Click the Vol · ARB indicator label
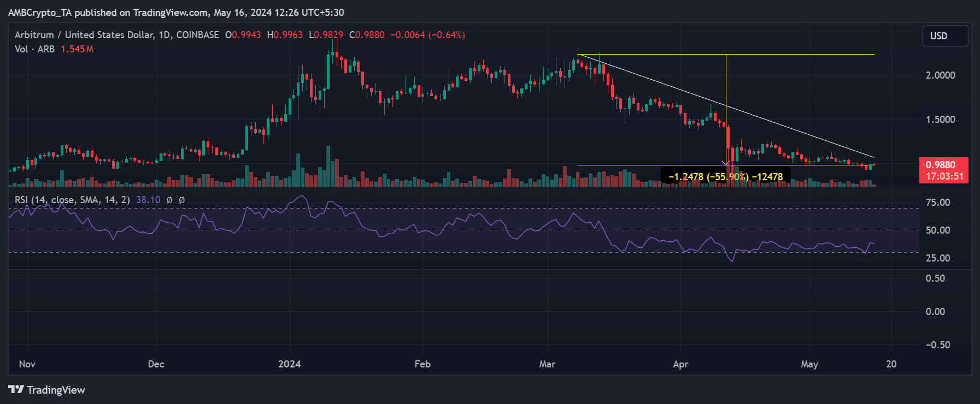 click(x=34, y=49)
